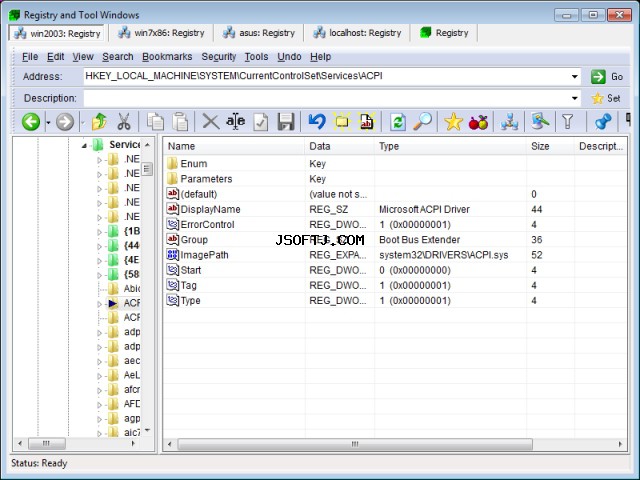Open the Parameters key row

[394, 179]
